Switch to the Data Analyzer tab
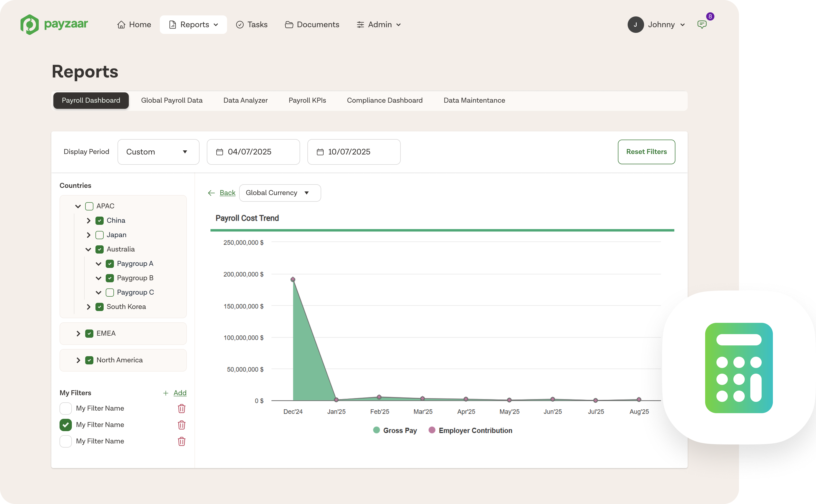 click(245, 100)
